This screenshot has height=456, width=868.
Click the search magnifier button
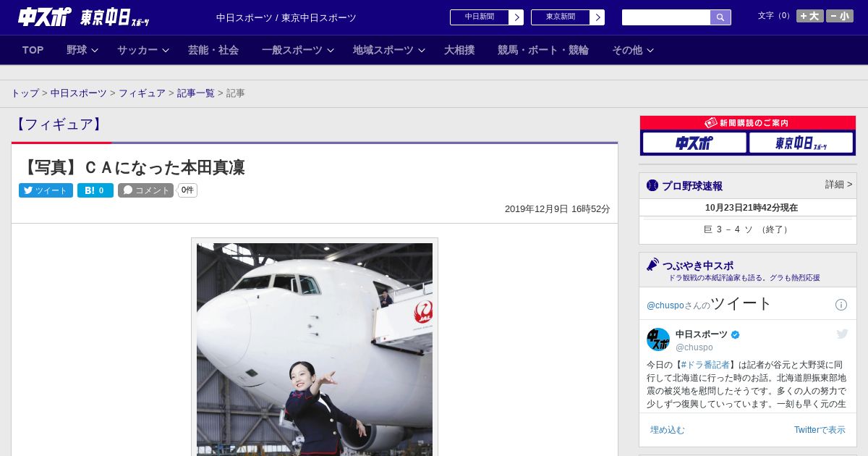pos(720,17)
